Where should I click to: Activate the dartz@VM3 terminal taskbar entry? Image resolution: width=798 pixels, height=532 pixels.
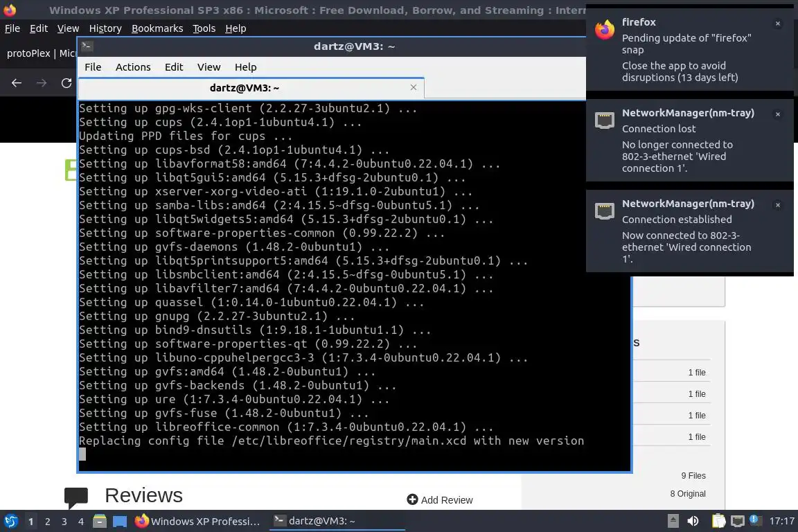337,522
